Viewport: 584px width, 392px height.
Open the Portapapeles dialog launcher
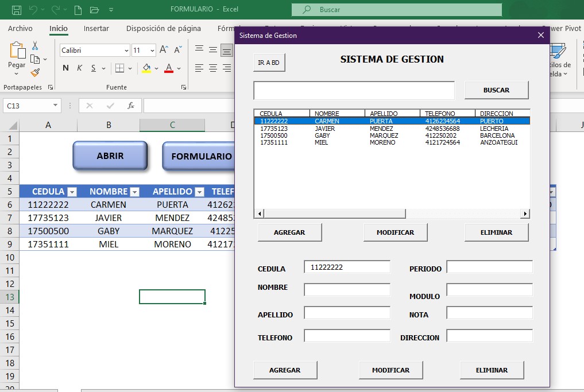point(51,87)
